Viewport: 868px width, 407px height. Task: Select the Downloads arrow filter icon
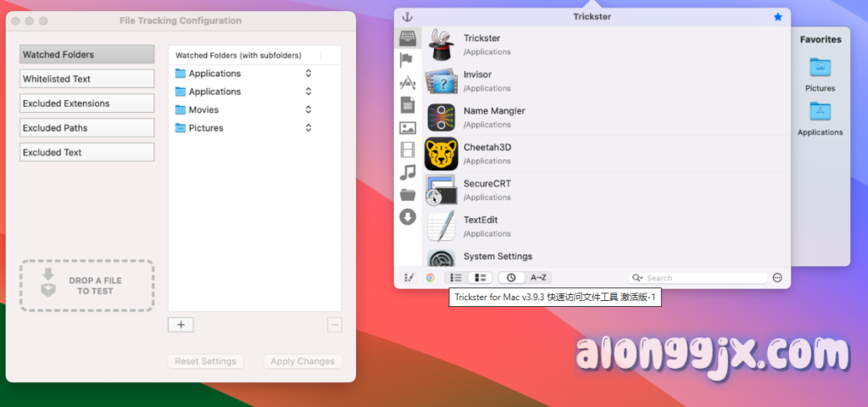[x=408, y=217]
